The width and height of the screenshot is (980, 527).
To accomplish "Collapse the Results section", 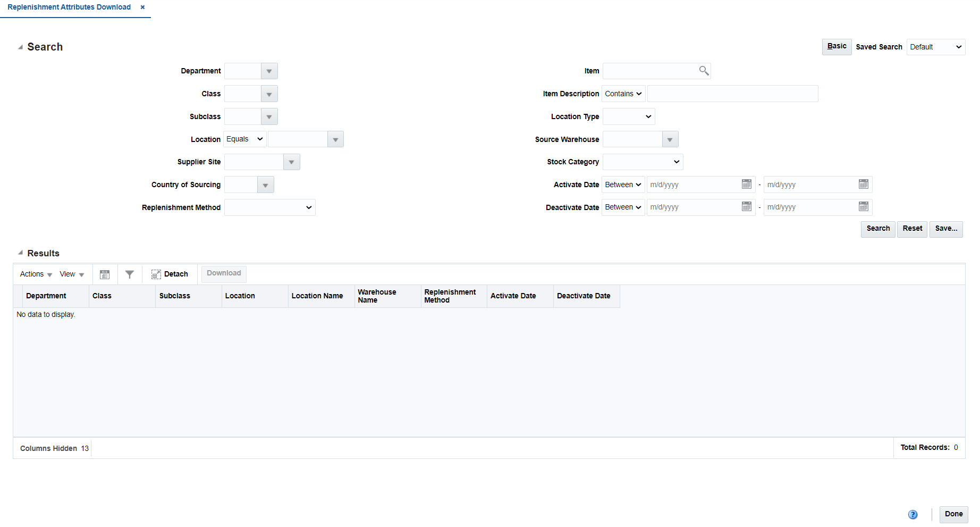I will click(20, 253).
